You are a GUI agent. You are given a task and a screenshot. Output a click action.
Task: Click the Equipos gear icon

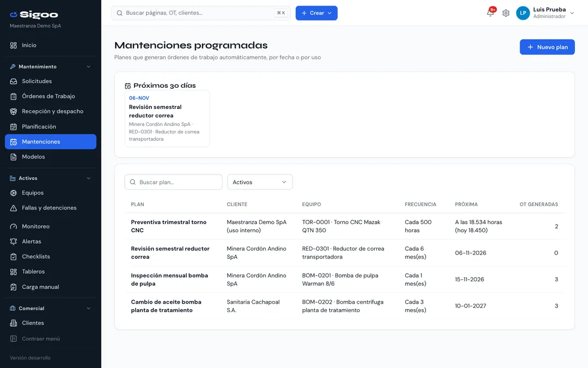[x=14, y=193]
